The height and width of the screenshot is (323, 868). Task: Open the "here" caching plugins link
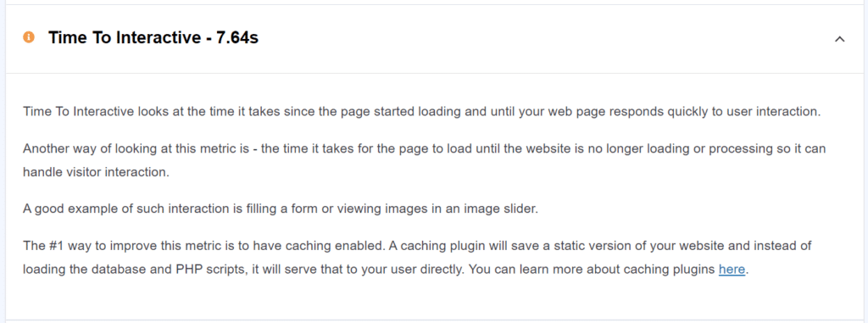coord(732,270)
